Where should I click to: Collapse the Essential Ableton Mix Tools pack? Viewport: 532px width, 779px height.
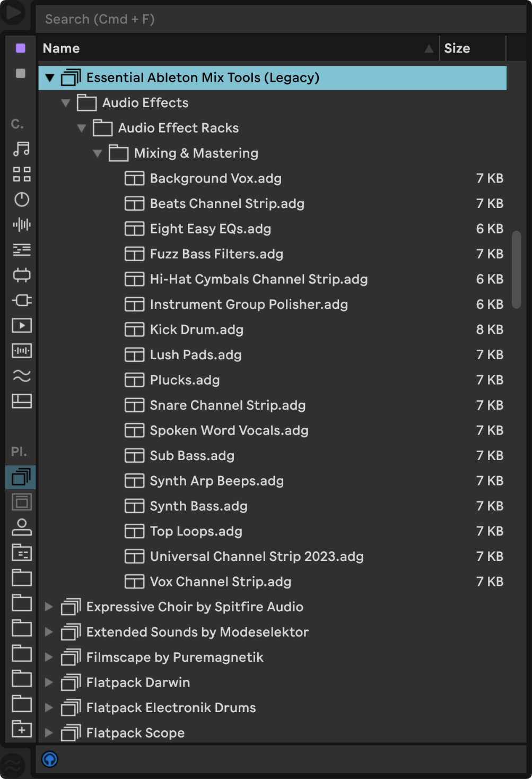(50, 77)
